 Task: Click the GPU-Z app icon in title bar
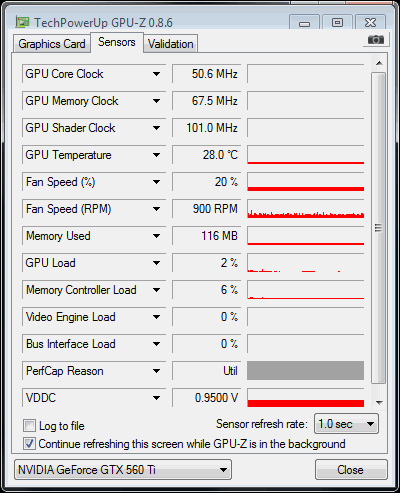pyautogui.click(x=22, y=22)
